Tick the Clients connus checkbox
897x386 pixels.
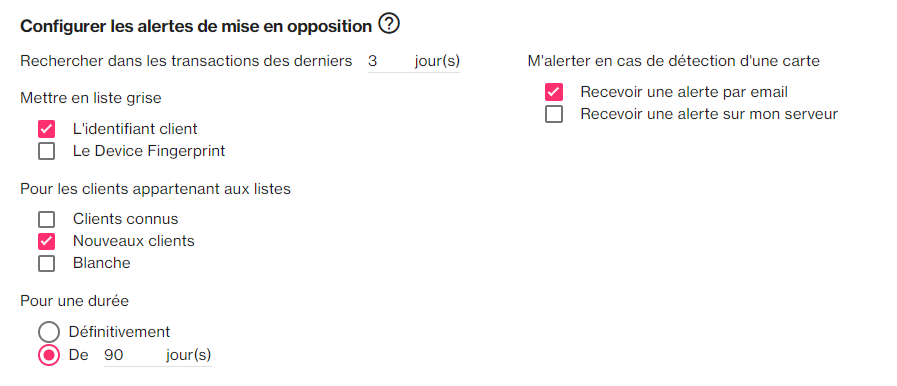click(x=46, y=219)
